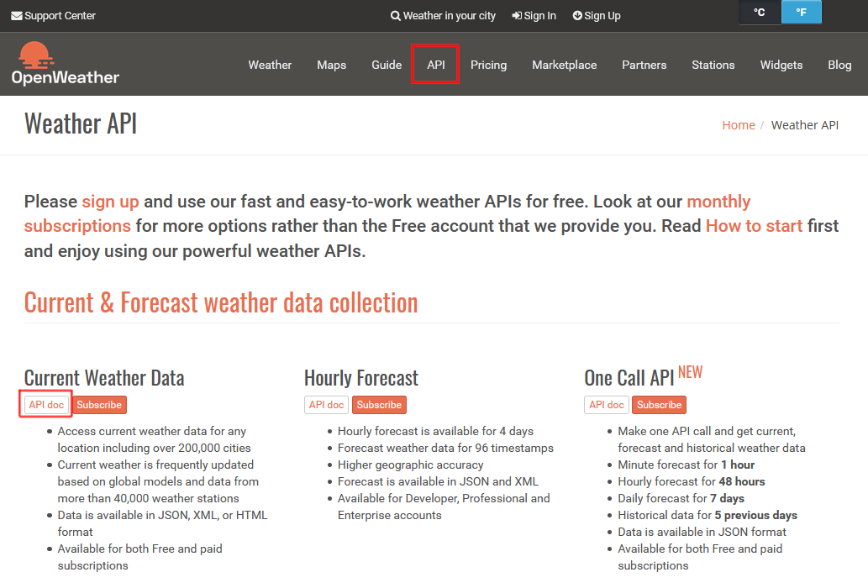Open the Guide menu item

387,65
